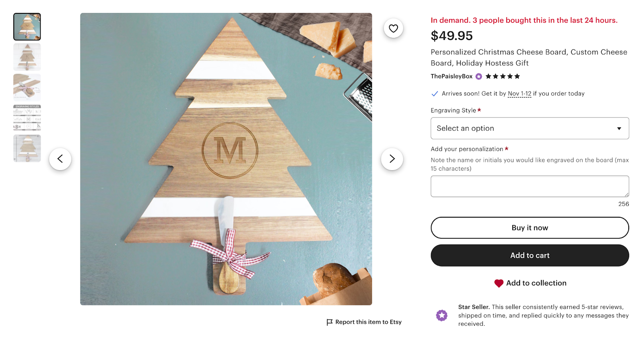Click the chevron on the Select an option box
Viewport: 644px width, 339px height.
click(620, 128)
